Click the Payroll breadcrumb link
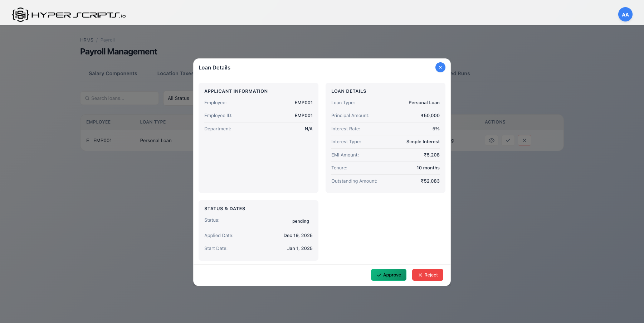644x323 pixels. click(107, 40)
